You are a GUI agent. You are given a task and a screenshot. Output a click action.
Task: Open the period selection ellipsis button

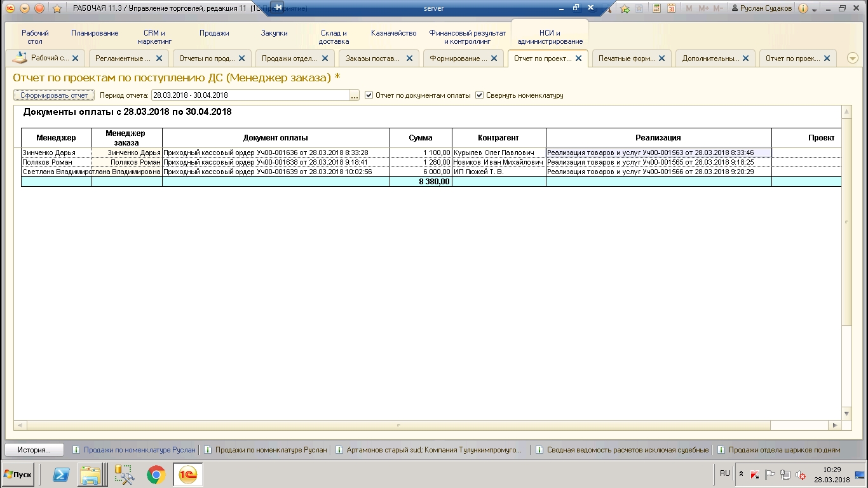pos(355,95)
